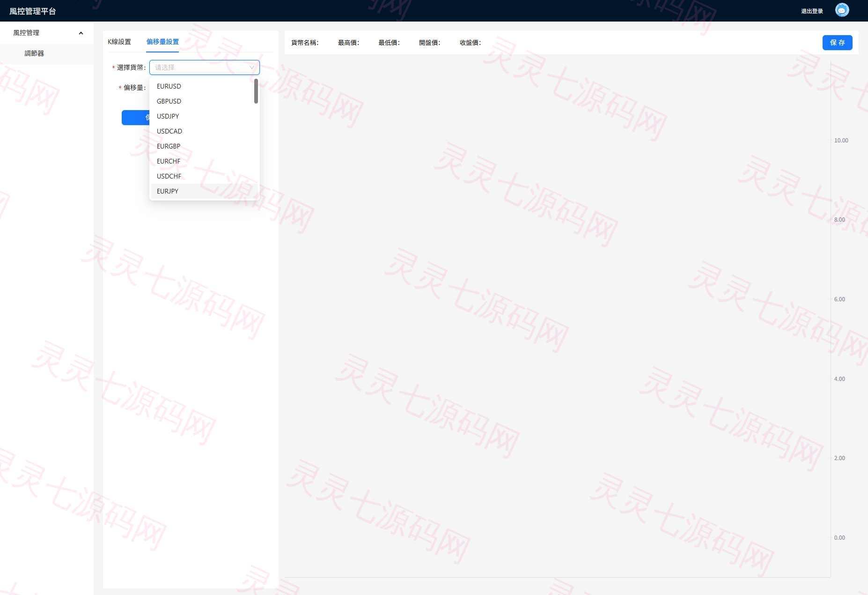Click the dropdown list scrollbar
Screen dimensions: 868x595
click(256, 91)
